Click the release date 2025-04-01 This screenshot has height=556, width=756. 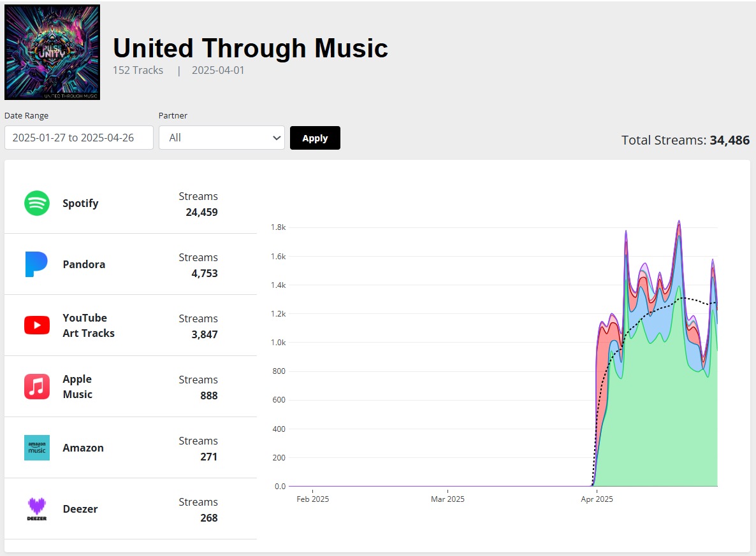point(218,70)
